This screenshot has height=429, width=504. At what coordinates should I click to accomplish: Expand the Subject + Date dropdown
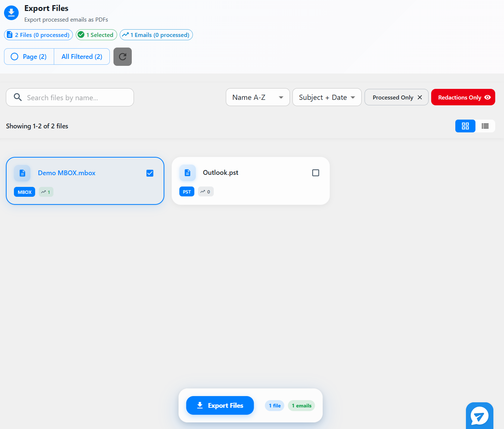326,97
